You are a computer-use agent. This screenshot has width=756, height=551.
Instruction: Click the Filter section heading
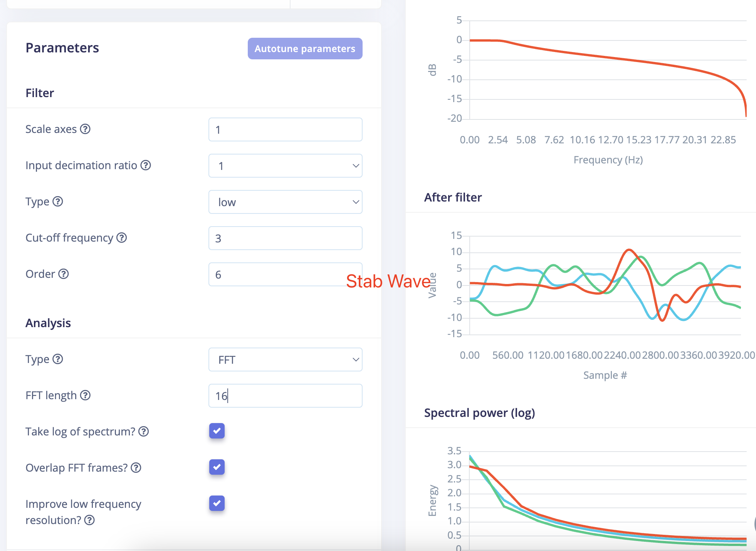pos(40,93)
